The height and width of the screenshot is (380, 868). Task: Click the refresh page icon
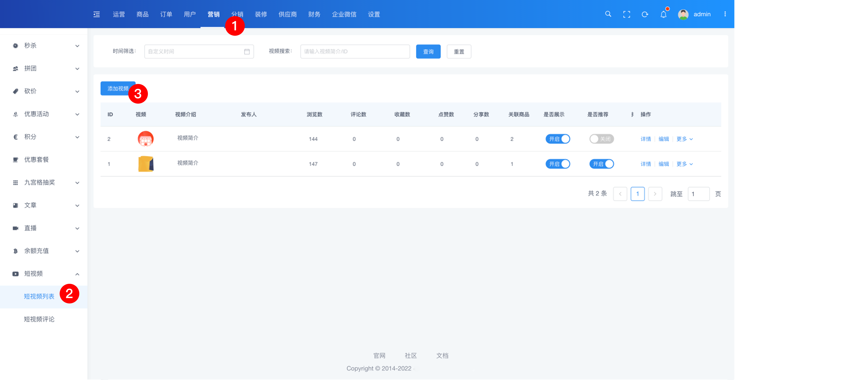pyautogui.click(x=645, y=14)
